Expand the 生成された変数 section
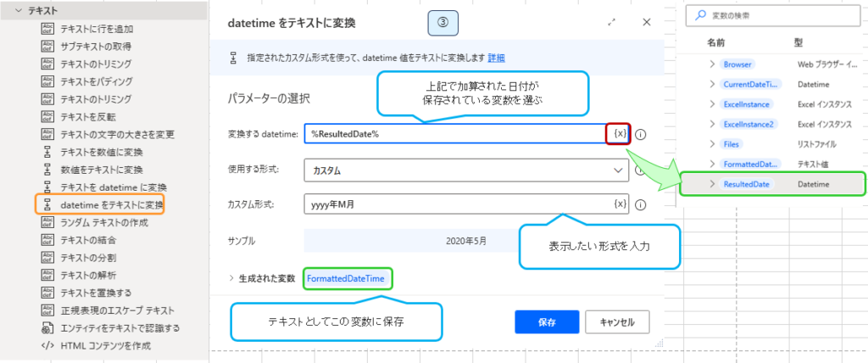The image size is (868, 363). (x=231, y=278)
